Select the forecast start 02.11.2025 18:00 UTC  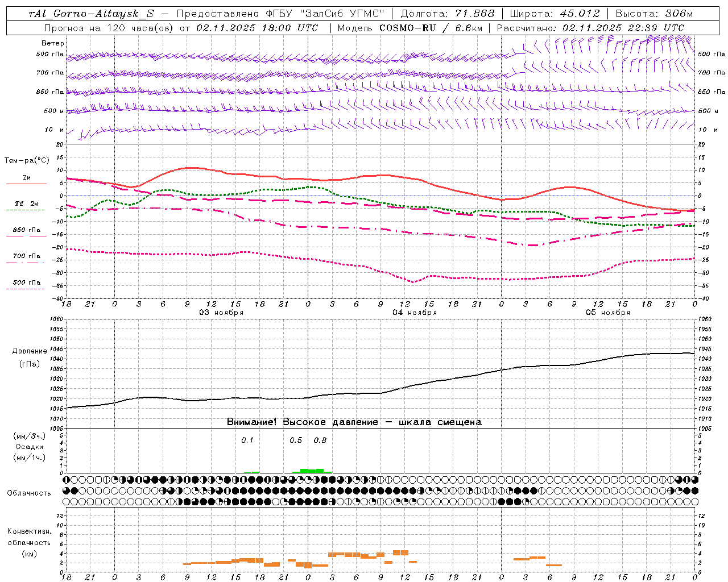click(x=257, y=28)
